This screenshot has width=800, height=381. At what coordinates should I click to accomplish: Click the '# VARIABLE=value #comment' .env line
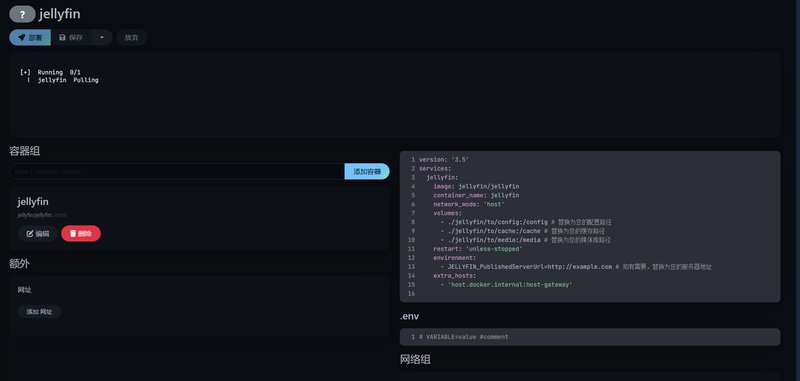pyautogui.click(x=464, y=337)
